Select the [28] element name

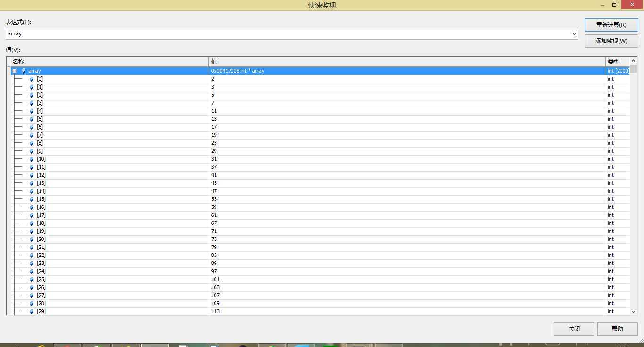click(41, 303)
